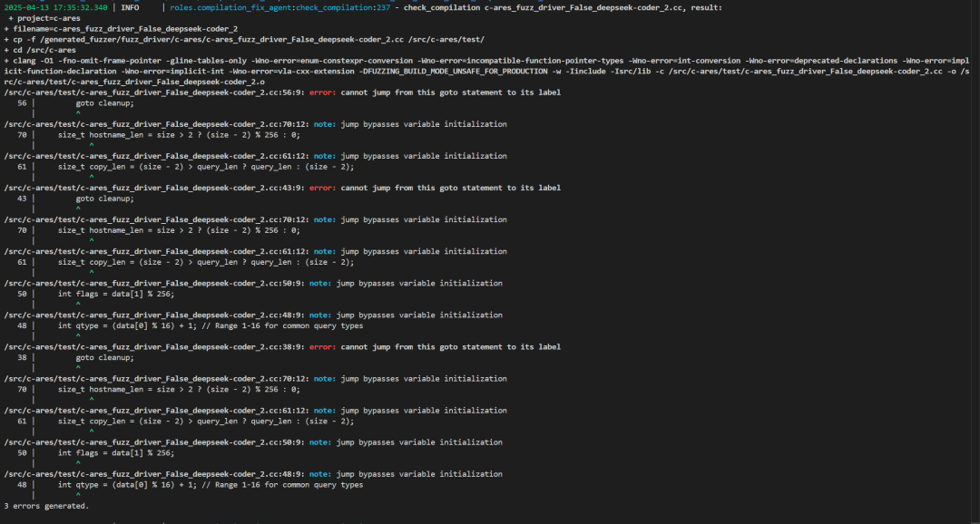
Task: Click the red 'error:' label at 43:9
Action: (322, 188)
